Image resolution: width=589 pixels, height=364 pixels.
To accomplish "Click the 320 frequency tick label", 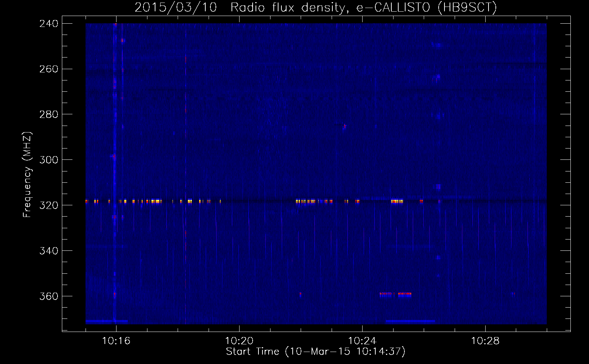I will 49,205.
